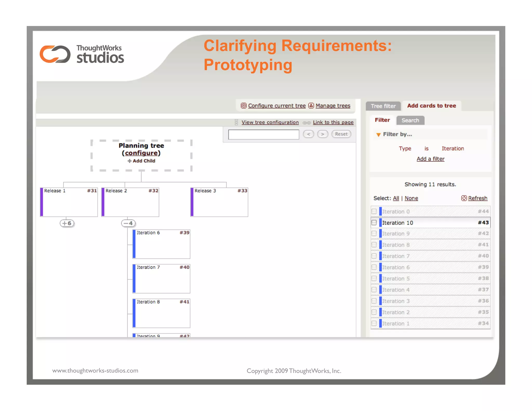The width and height of the screenshot is (532, 411).
Task: Switch to the Search sub-tab
Action: pos(410,120)
